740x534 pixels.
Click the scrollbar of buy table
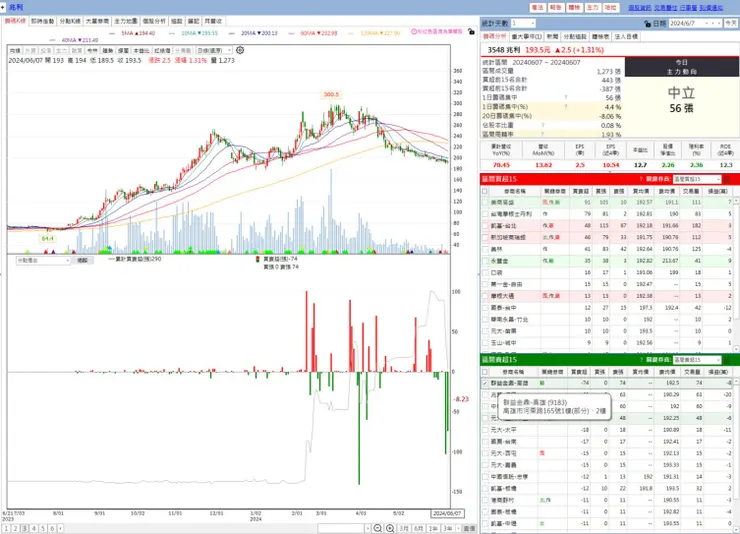click(737, 274)
